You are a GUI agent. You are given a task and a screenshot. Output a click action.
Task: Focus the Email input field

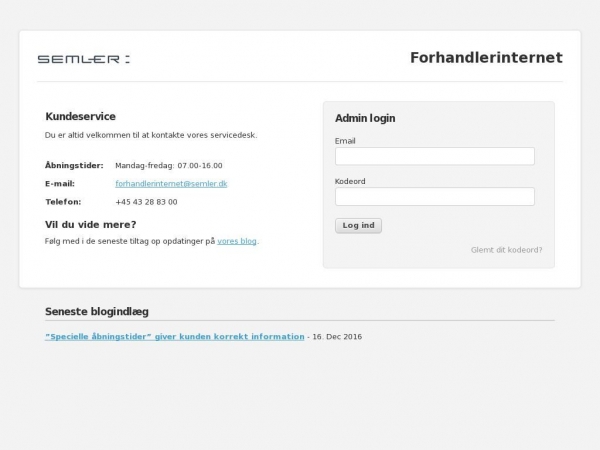click(435, 156)
